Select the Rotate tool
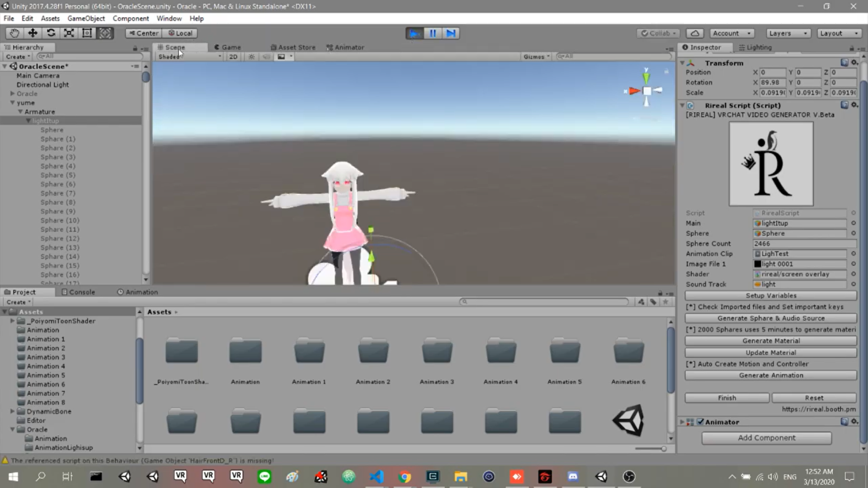 [x=51, y=33]
